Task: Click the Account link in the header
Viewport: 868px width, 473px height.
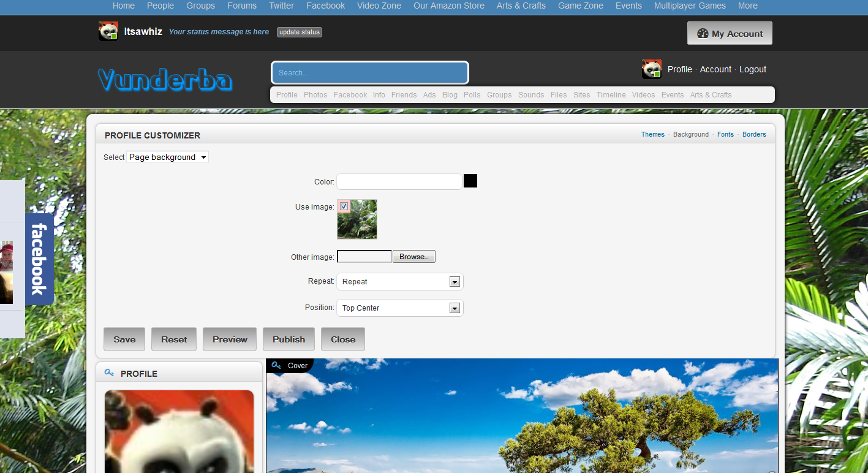Action: click(715, 69)
